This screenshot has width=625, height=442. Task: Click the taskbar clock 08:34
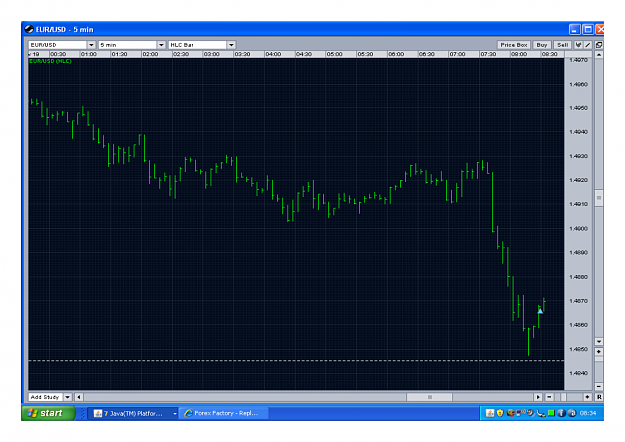click(588, 413)
